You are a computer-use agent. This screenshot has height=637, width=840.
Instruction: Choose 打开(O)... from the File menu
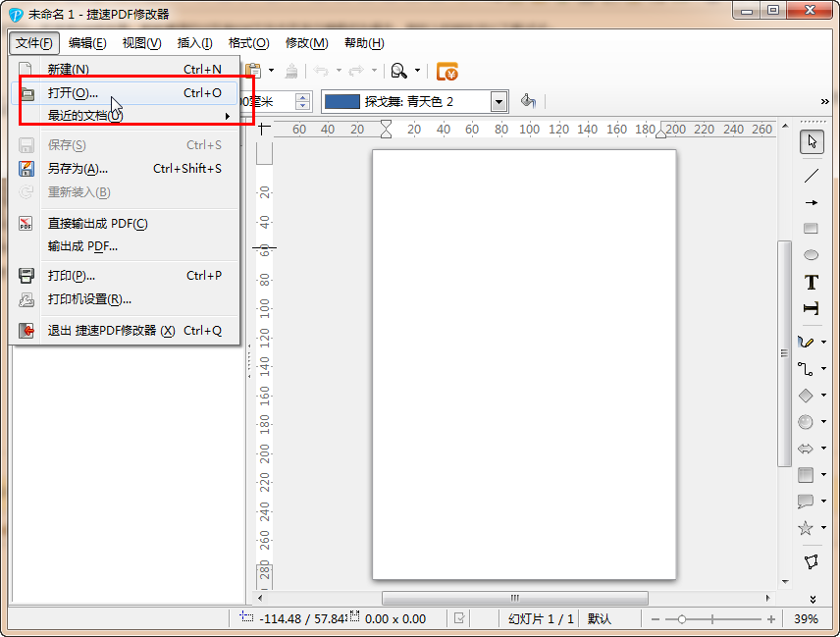point(125,93)
